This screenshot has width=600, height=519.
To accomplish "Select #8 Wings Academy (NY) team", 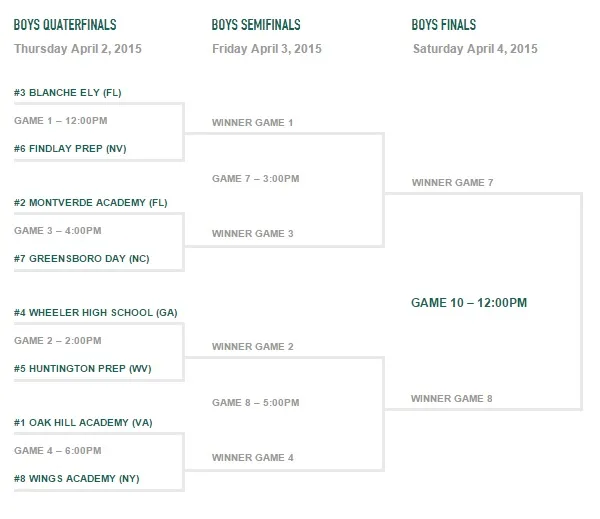I will coord(77,478).
